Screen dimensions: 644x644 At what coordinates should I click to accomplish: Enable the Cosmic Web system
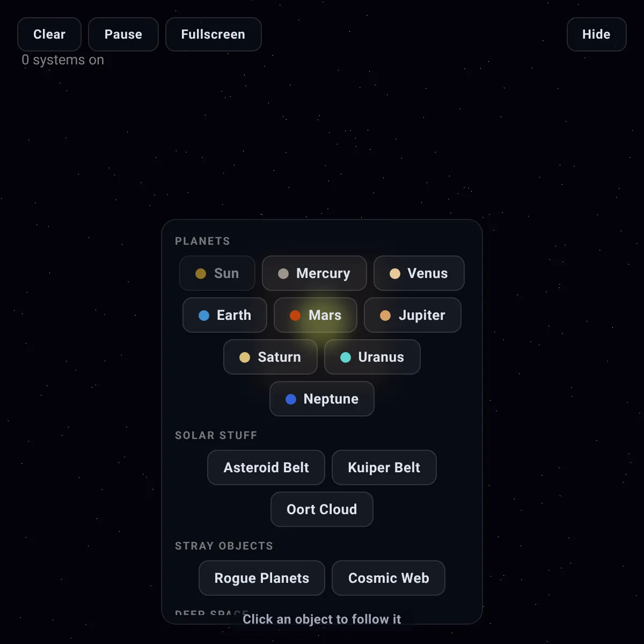[x=389, y=578]
